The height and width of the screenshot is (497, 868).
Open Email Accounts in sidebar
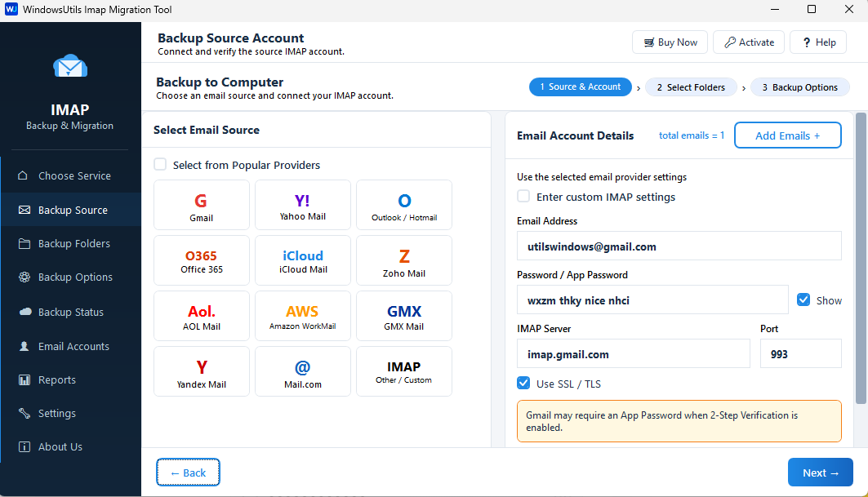(x=71, y=346)
